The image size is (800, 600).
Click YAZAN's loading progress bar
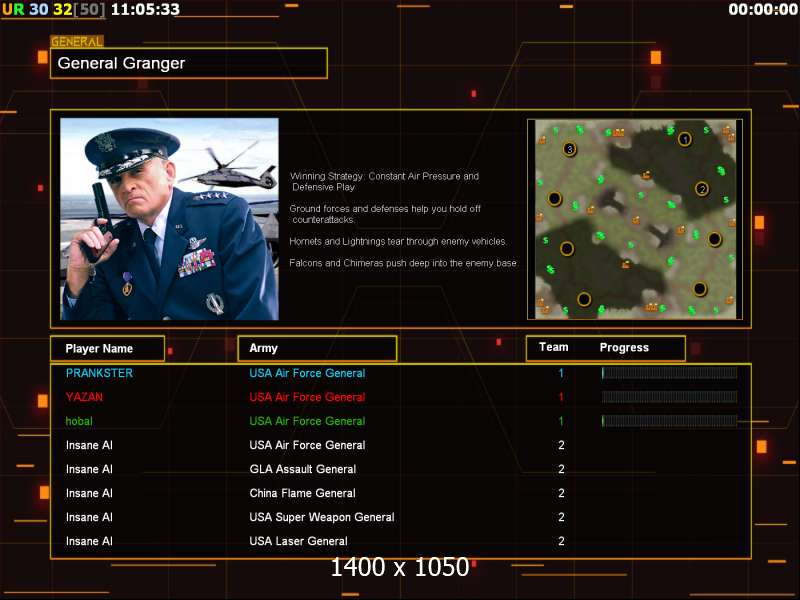click(669, 397)
